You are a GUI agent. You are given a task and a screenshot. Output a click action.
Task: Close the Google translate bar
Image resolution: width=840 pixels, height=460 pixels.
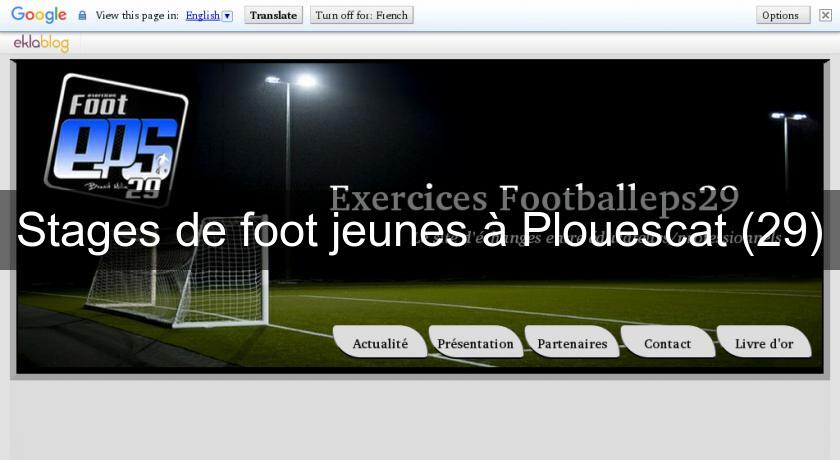pos(826,16)
